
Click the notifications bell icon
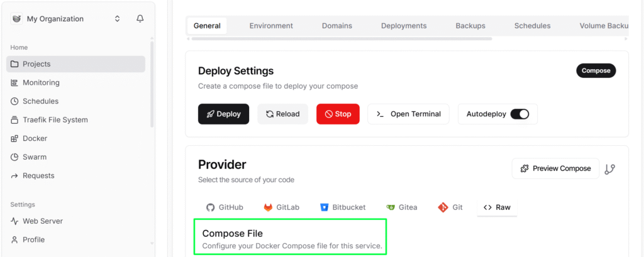[140, 19]
